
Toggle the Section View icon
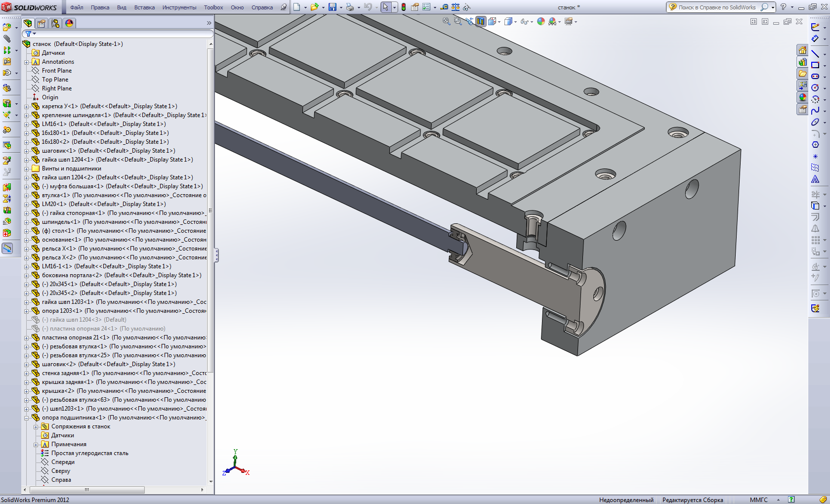click(481, 21)
